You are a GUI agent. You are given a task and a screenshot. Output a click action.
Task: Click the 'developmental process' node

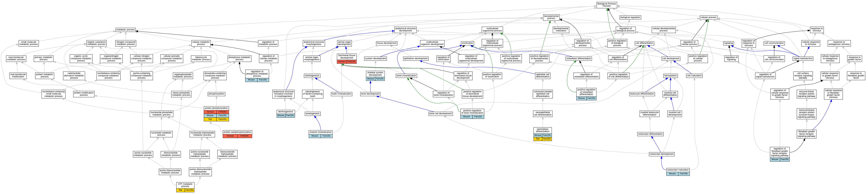point(551,17)
